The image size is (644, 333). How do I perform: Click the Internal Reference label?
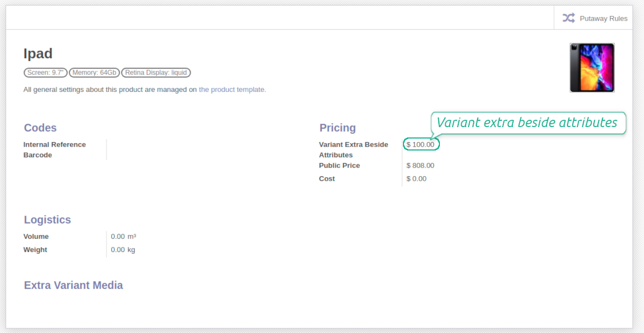click(55, 145)
